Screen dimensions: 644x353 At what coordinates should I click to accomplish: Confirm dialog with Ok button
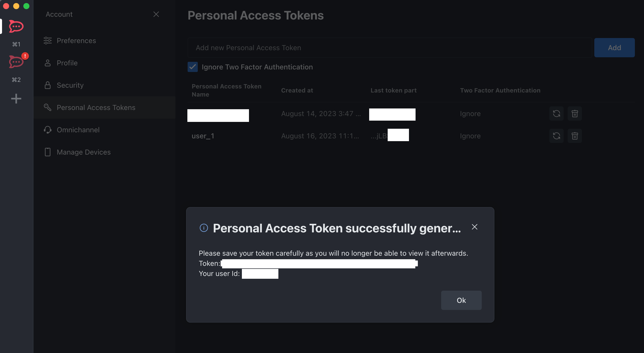(461, 300)
